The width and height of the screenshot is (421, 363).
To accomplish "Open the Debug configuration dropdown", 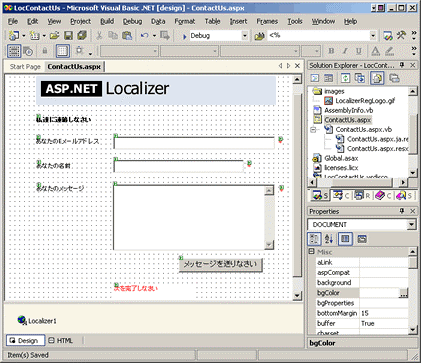I will tap(245, 36).
